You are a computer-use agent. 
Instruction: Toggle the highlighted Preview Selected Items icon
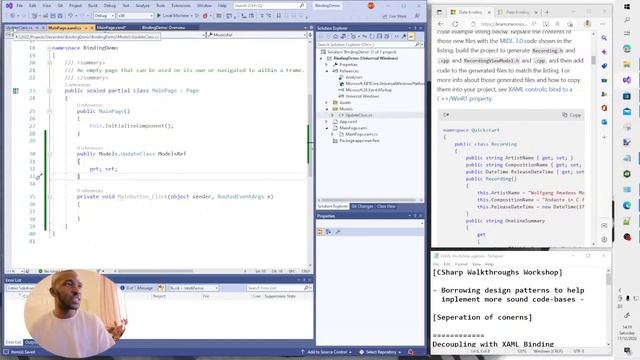[x=411, y=36]
